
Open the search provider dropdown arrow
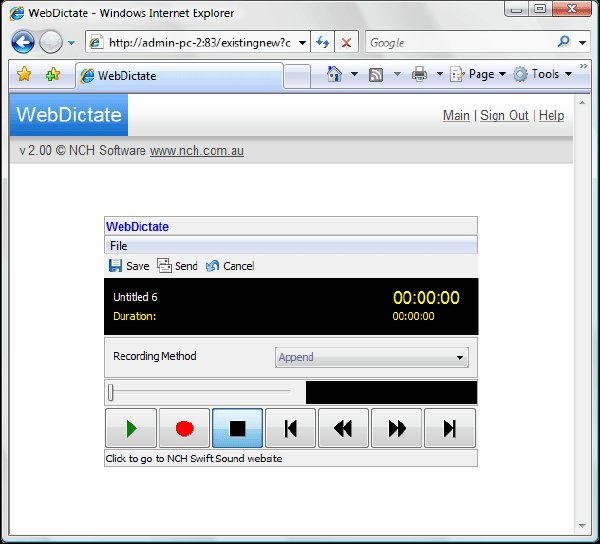pos(582,42)
